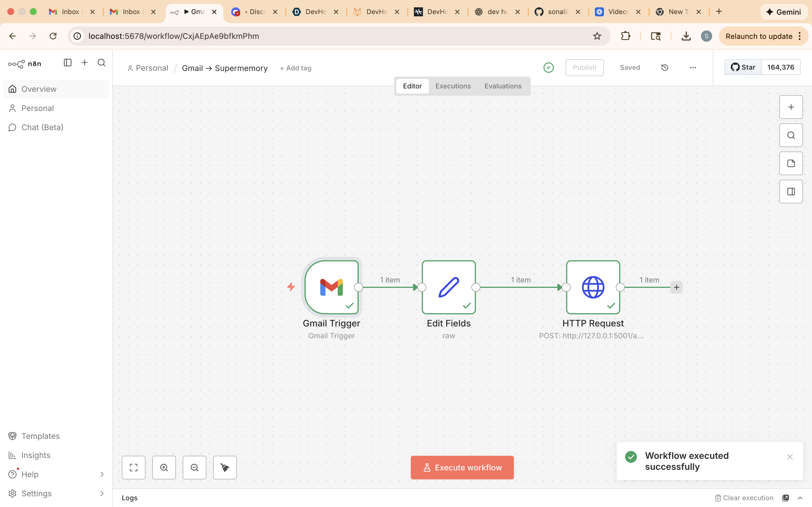Open the workflow three-dots options menu

pos(693,68)
